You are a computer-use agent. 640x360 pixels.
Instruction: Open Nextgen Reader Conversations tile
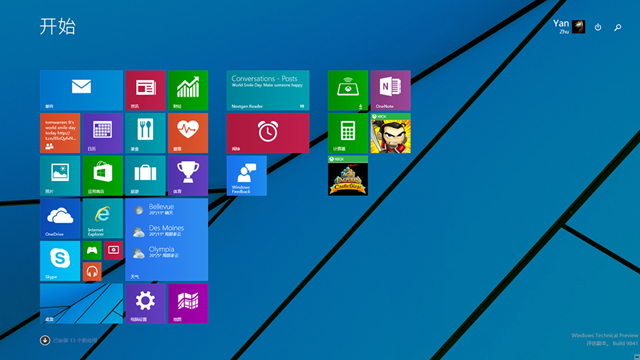coord(268,90)
